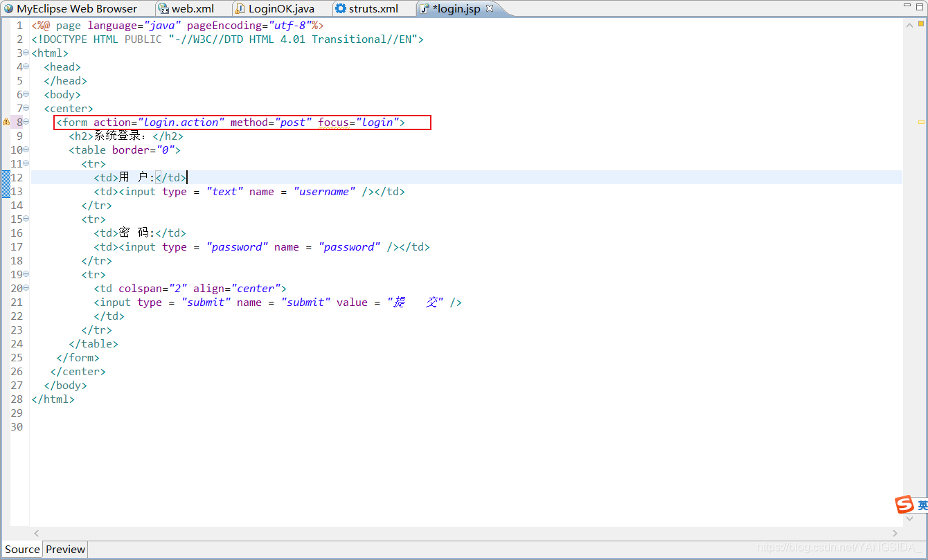
Task: Click the DOCTYPE declaration on line 2
Action: 227,39
